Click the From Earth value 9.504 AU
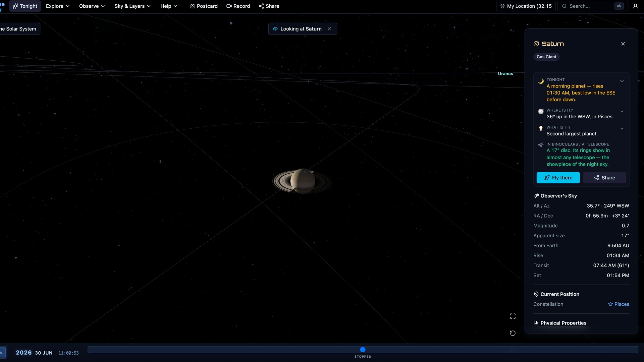 tap(618, 246)
